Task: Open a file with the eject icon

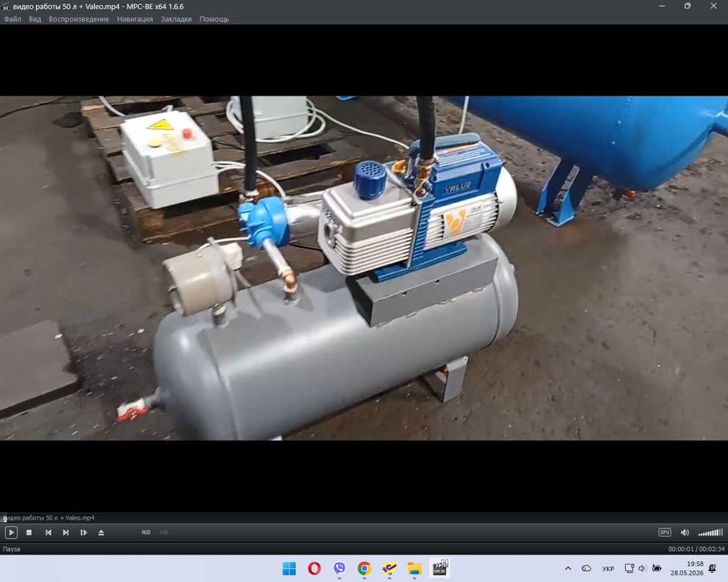Action: coord(102,532)
